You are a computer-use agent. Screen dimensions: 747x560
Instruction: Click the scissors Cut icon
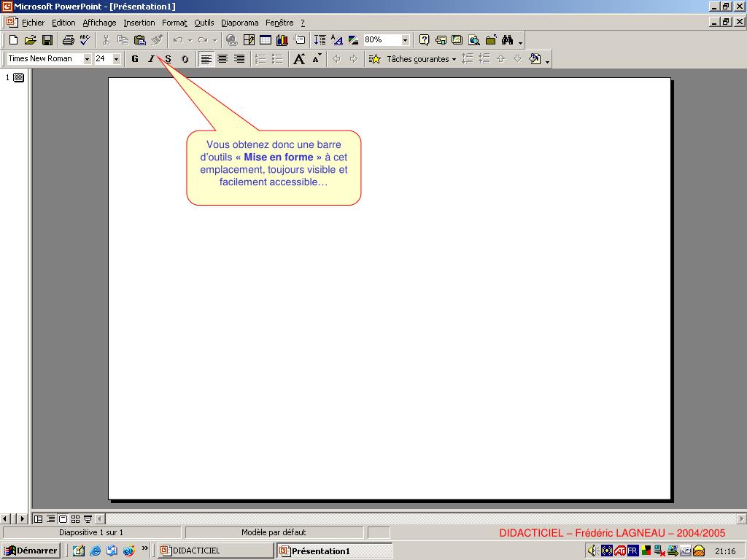click(106, 40)
